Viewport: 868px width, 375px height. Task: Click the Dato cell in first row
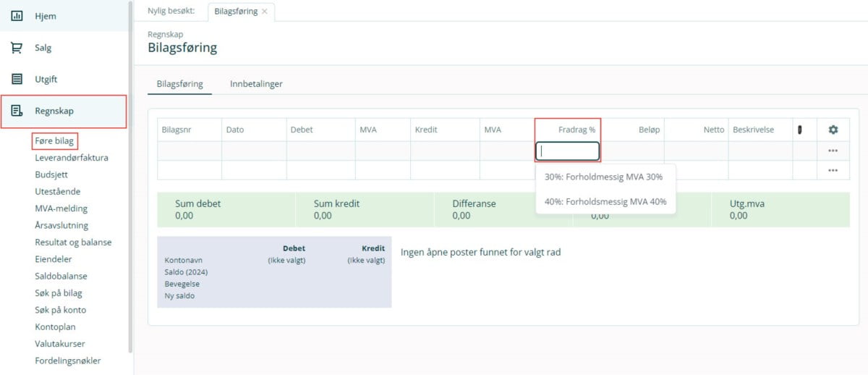click(x=254, y=151)
